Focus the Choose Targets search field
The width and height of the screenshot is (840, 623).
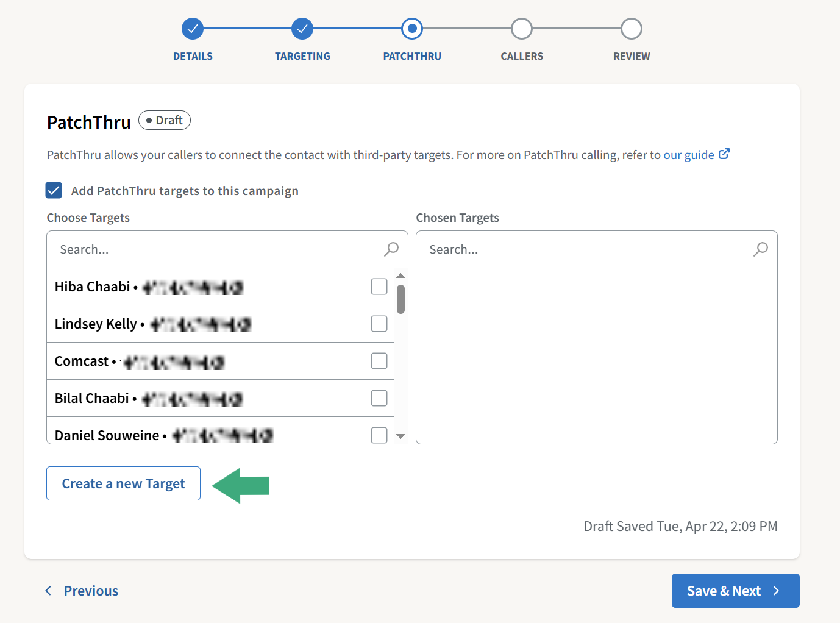tap(227, 249)
